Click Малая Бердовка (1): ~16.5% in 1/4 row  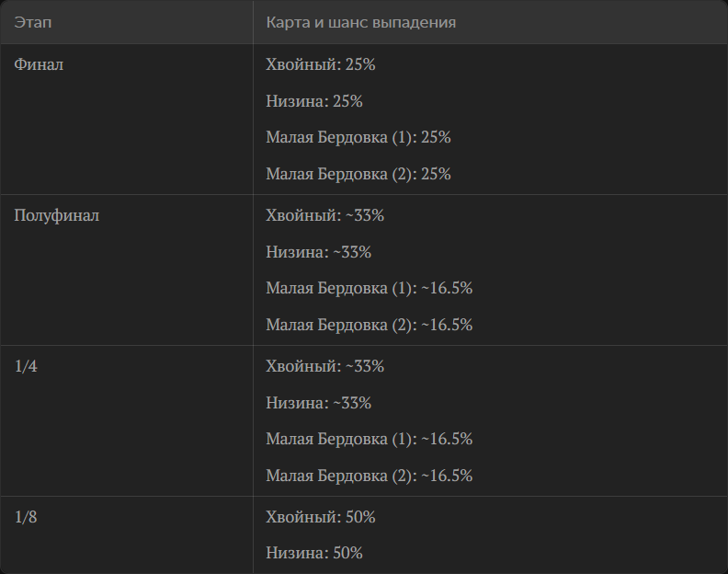point(370,439)
